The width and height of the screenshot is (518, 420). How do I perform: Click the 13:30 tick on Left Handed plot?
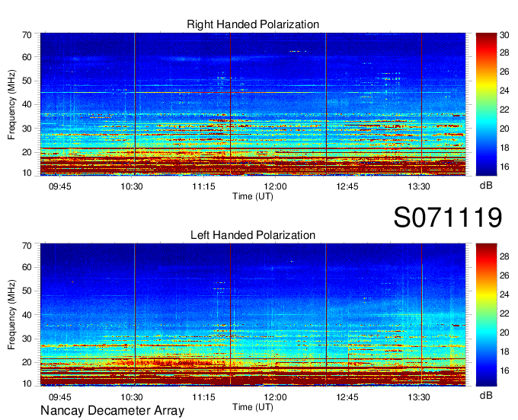[x=419, y=397]
